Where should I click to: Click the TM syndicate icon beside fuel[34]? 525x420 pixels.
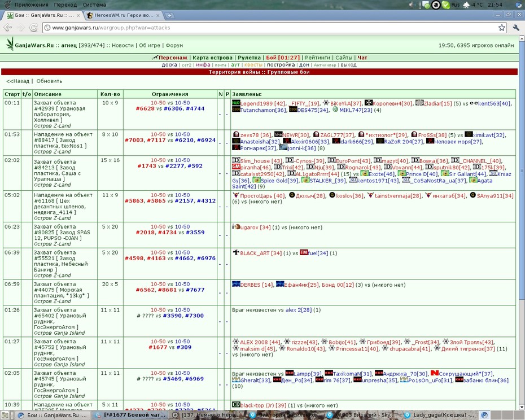pos(304,252)
